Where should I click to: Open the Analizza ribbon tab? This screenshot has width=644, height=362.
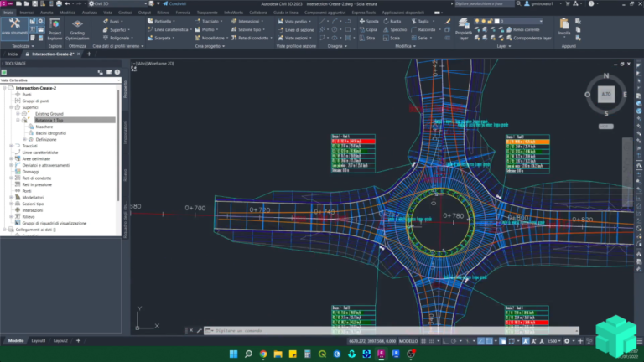coord(90,13)
